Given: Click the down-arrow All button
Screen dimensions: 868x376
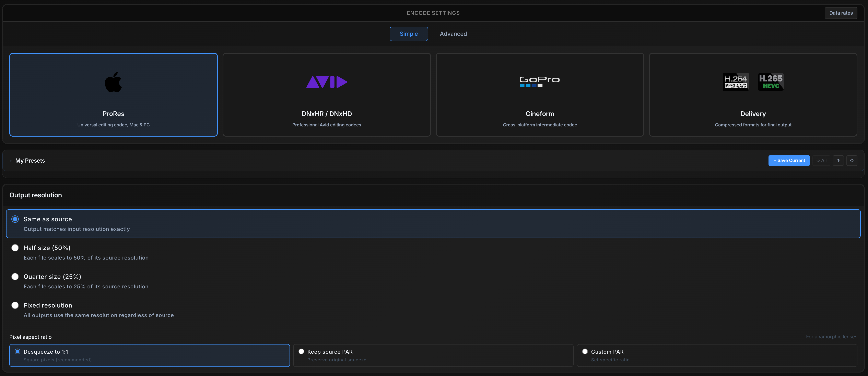Looking at the screenshot, I should point(821,161).
